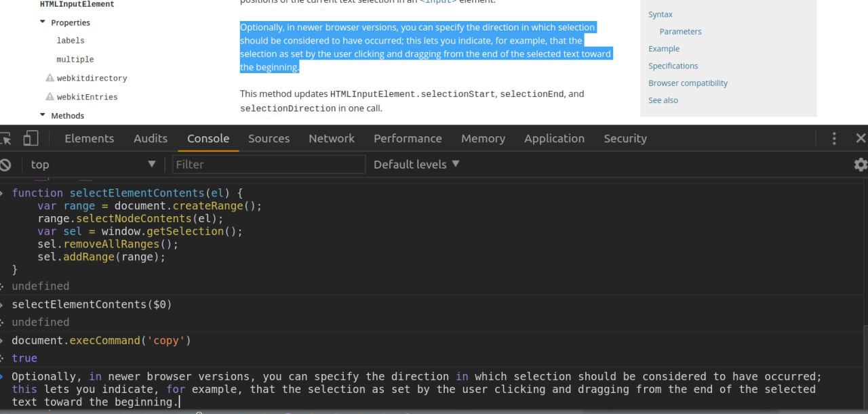Viewport: 868px width, 414px height.
Task: Switch to the Network tab
Action: [331, 139]
